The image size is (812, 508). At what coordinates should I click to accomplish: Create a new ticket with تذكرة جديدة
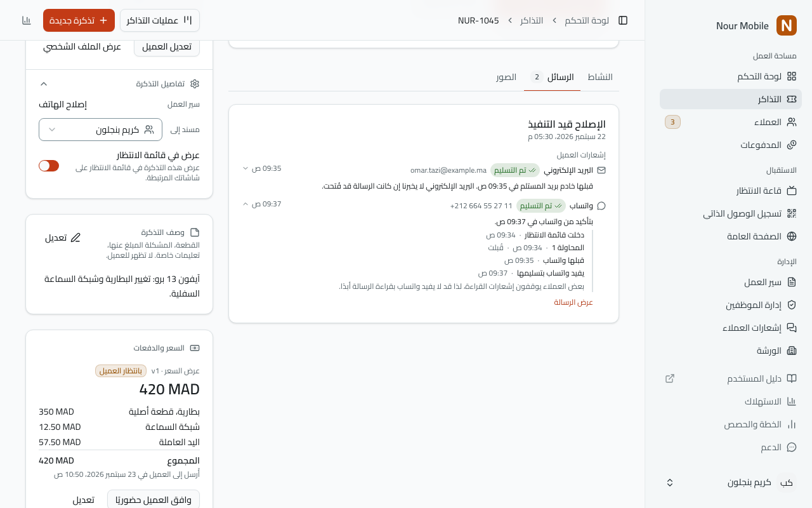pyautogui.click(x=79, y=20)
